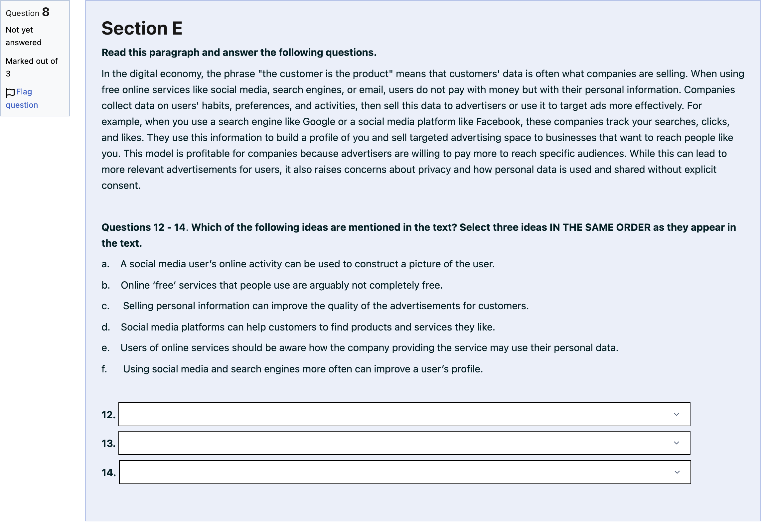Click statement a about constructing a user picture

pos(298,264)
